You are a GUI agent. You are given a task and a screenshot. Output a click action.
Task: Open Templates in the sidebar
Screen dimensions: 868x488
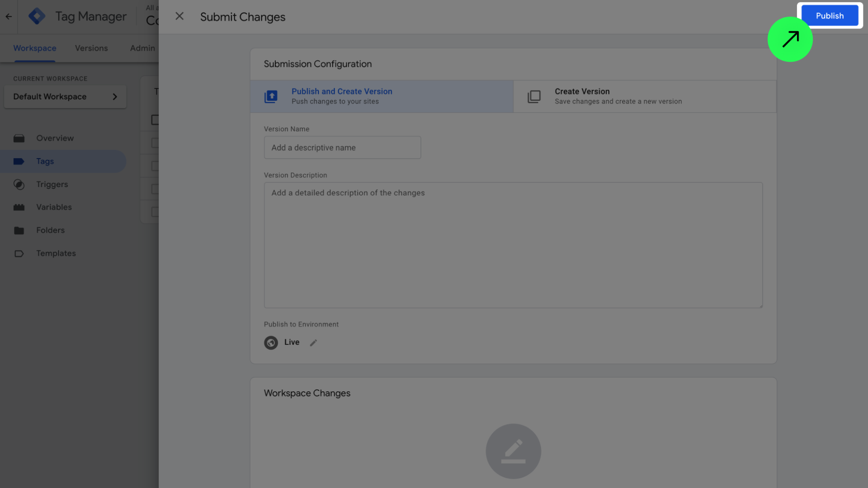coord(56,253)
